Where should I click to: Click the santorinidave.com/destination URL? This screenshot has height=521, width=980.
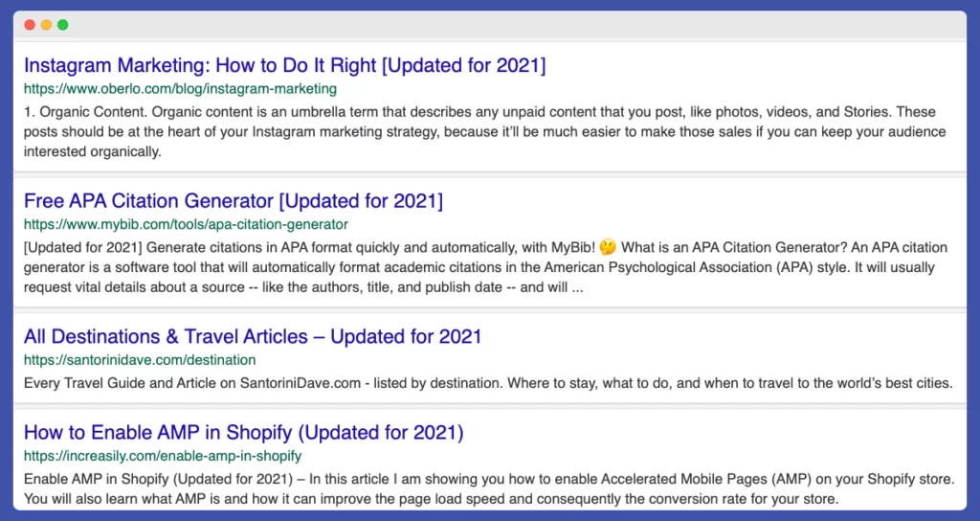tap(140, 360)
